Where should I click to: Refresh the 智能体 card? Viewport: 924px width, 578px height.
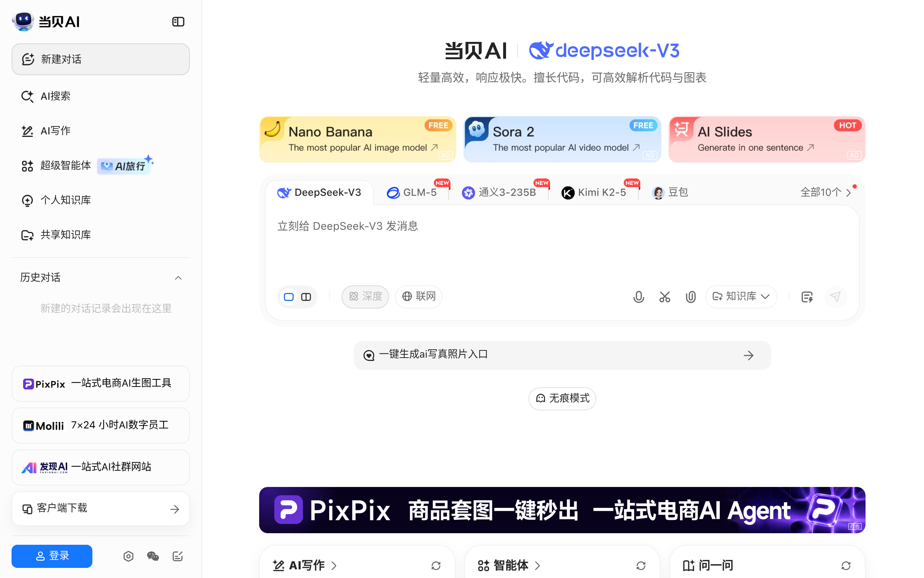coord(641,565)
